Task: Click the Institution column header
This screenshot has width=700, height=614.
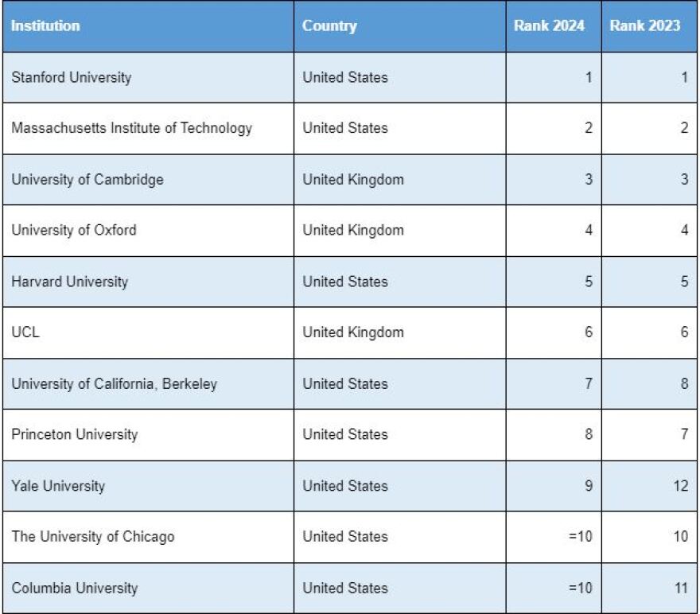Action: (x=46, y=25)
